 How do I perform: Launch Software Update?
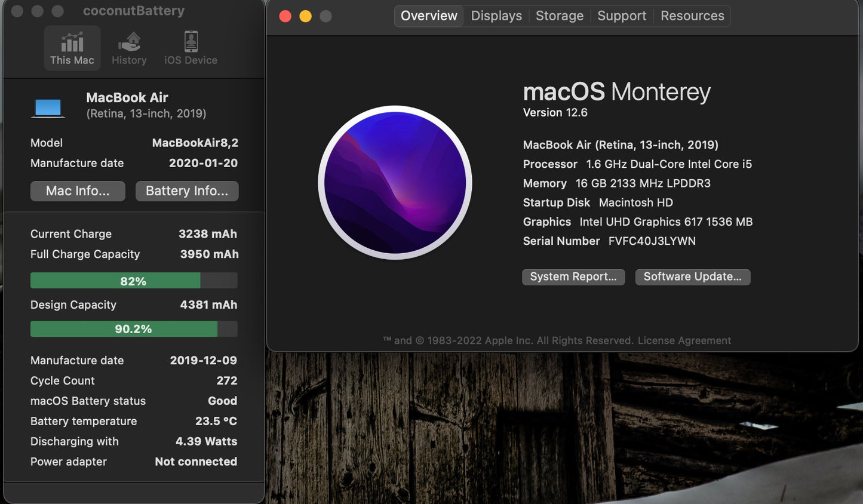(x=692, y=276)
